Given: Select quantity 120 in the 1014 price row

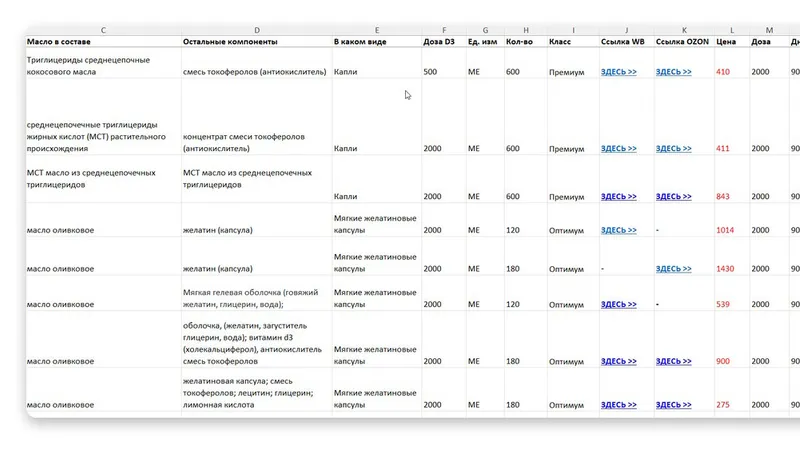Looking at the screenshot, I should (x=526, y=220).
